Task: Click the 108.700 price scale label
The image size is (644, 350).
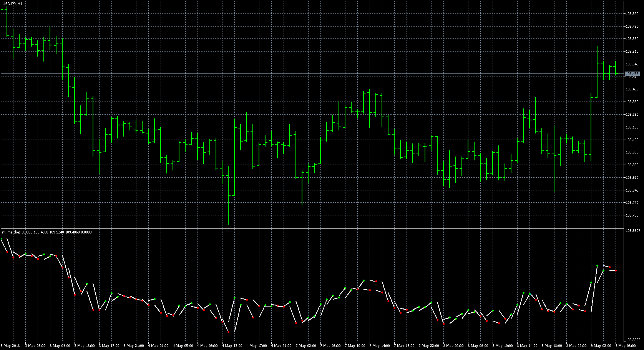Action: pyautogui.click(x=632, y=215)
